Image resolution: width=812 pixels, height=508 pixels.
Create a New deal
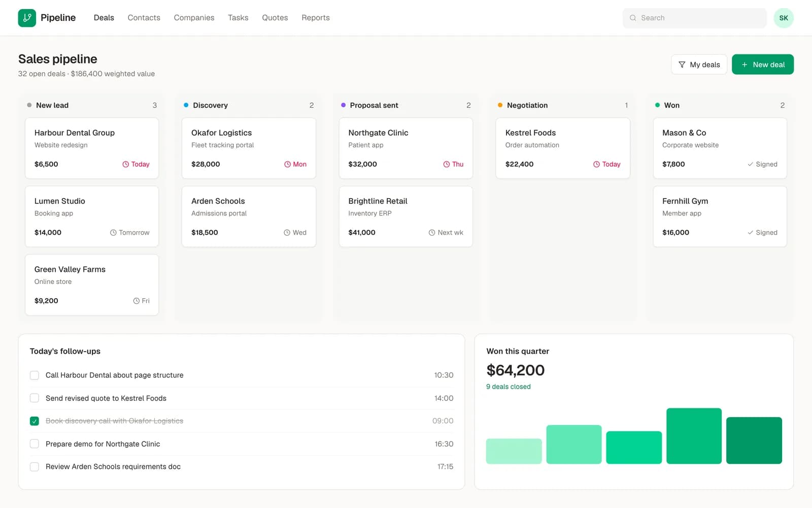pyautogui.click(x=763, y=65)
